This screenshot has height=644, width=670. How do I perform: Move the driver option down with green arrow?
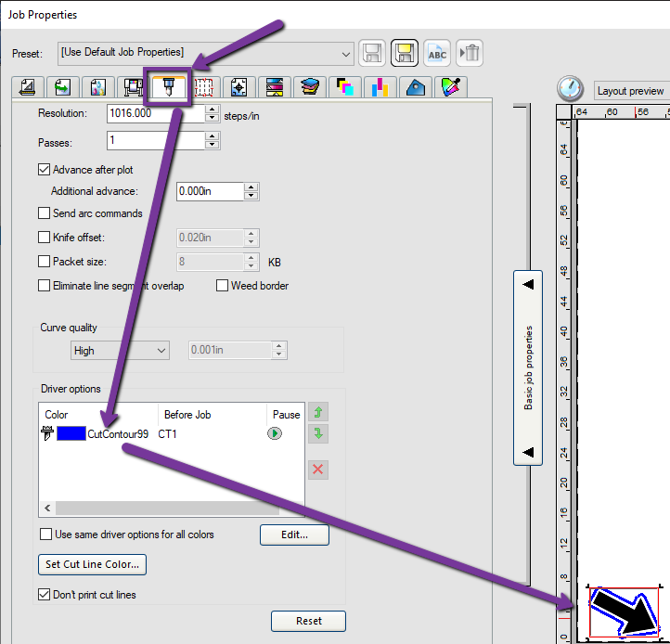318,434
